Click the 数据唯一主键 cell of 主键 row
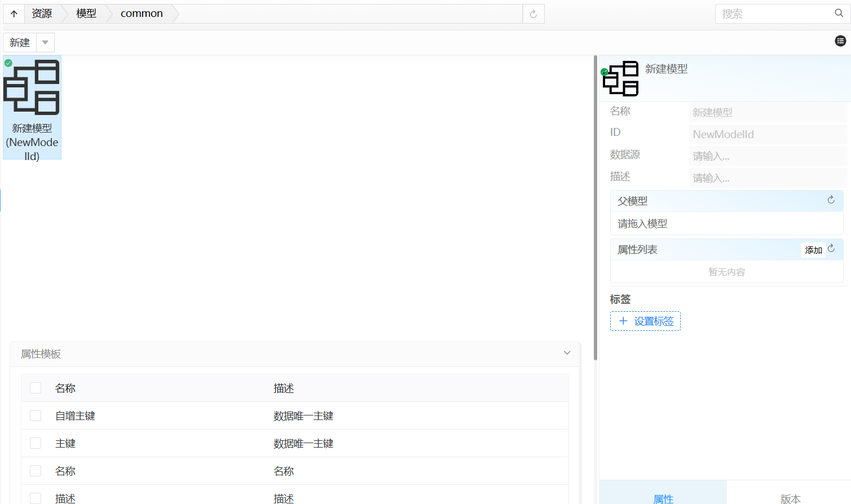The width and height of the screenshot is (851, 504). (303, 443)
